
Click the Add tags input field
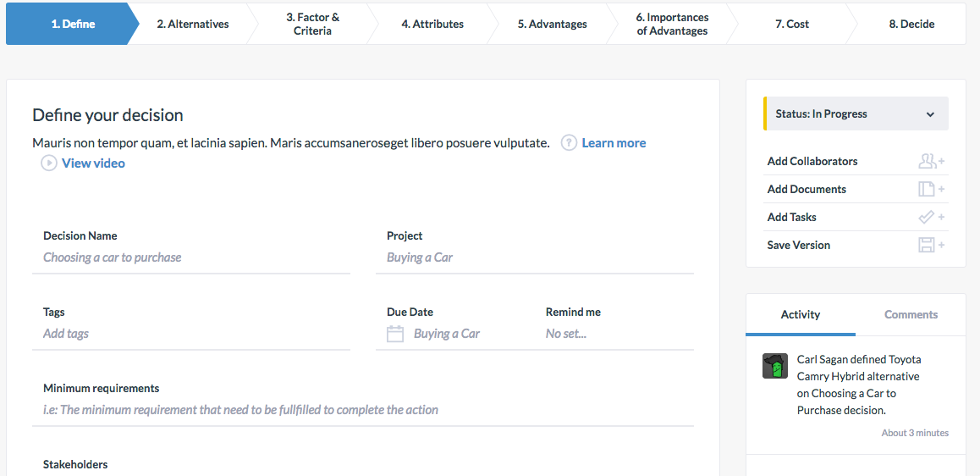pyautogui.click(x=191, y=334)
